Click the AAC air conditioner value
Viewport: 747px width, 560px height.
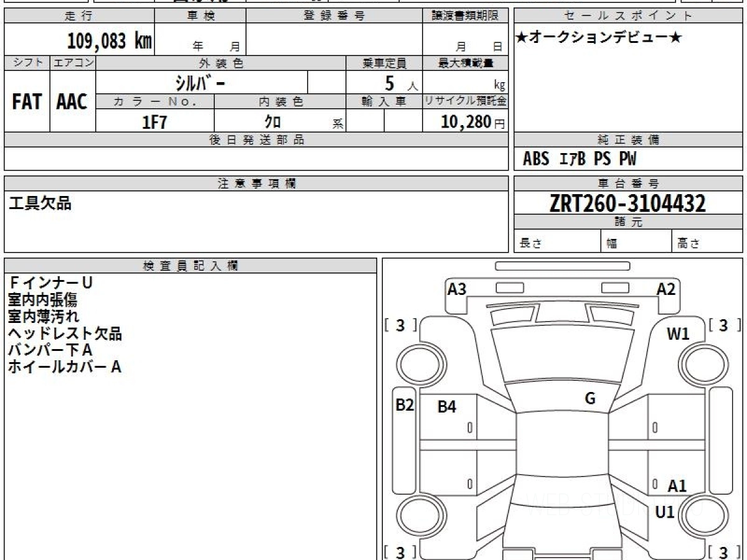tap(72, 102)
